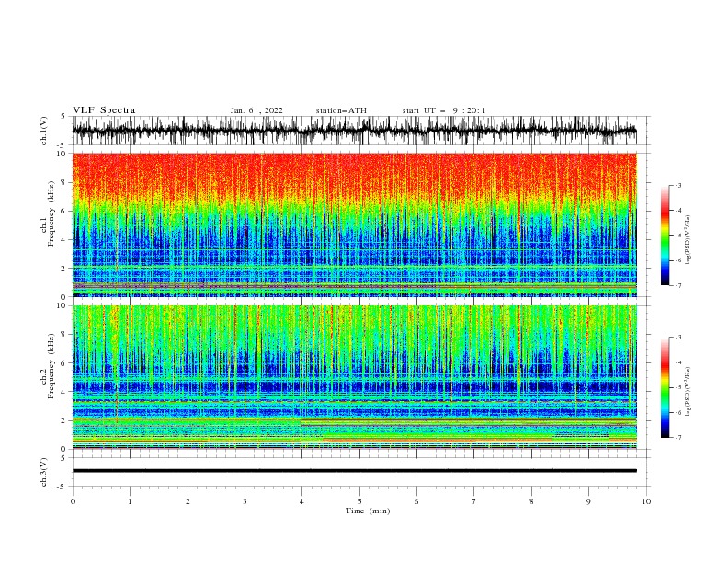Image resolution: width=728 pixels, height=563 pixels.
Task: Click time-axis tick label "0" at the axis start
Action: (73, 501)
